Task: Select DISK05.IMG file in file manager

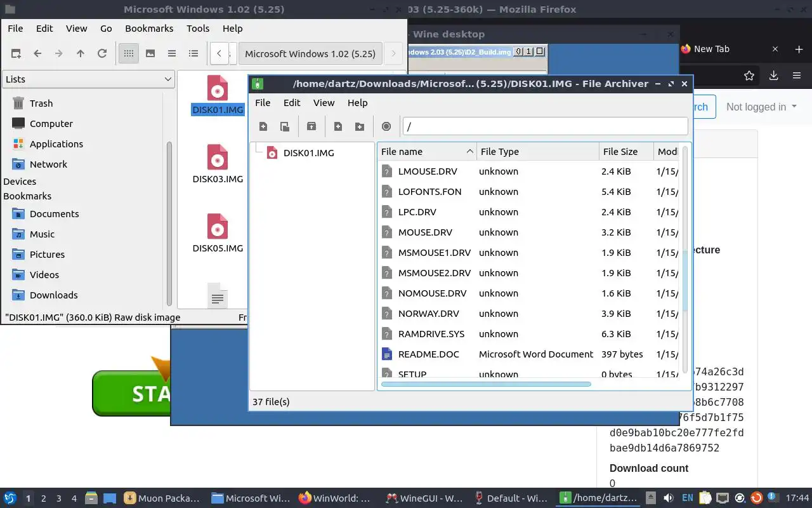Action: coord(218,234)
